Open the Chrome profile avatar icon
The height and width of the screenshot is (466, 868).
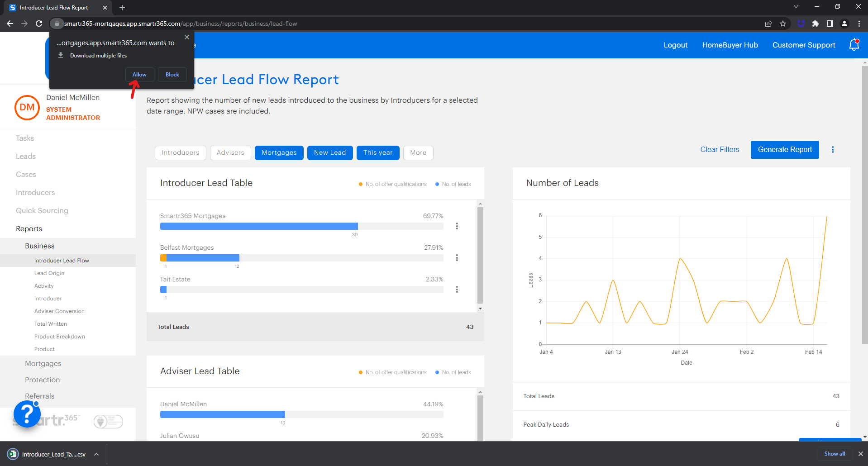tap(844, 24)
